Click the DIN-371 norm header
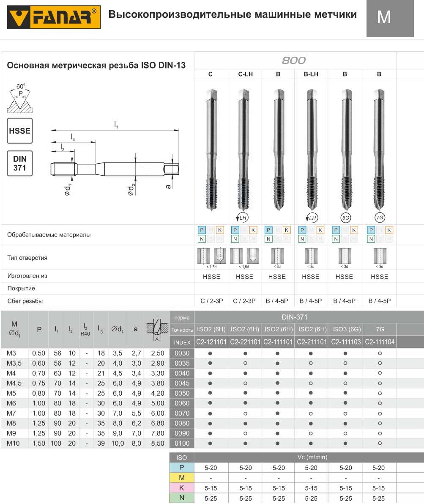 coord(295,317)
